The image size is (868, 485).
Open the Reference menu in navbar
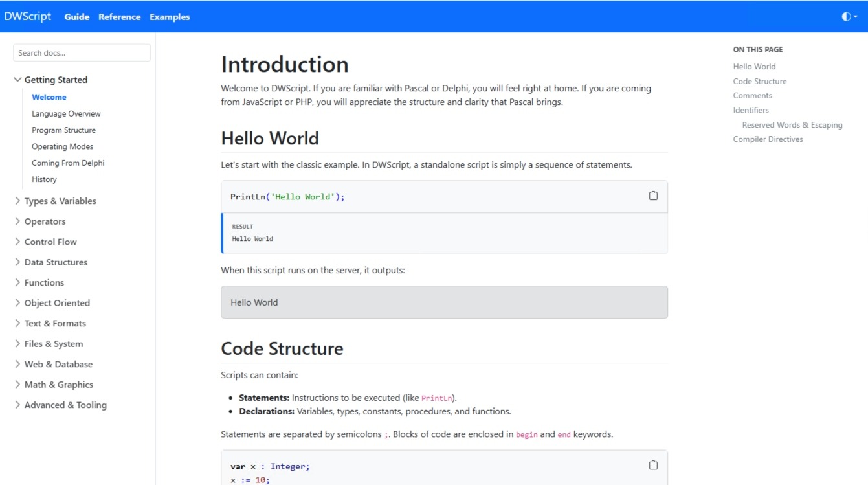coord(119,17)
